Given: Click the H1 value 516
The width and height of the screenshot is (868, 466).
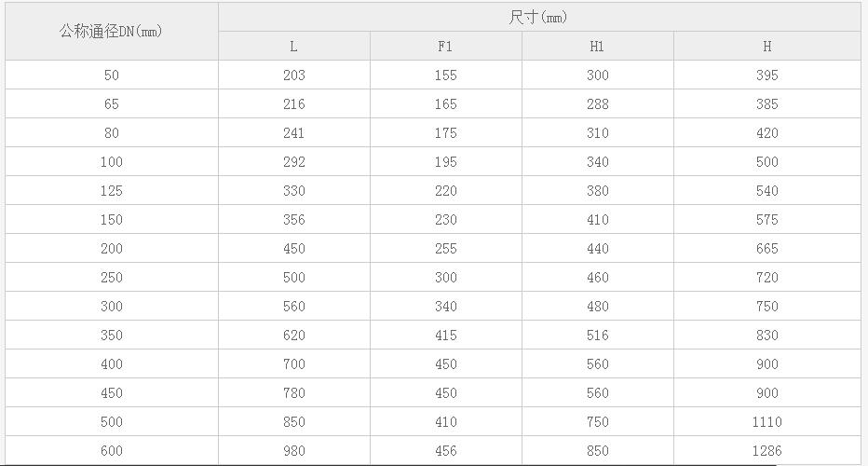Looking at the screenshot, I should [597, 336].
